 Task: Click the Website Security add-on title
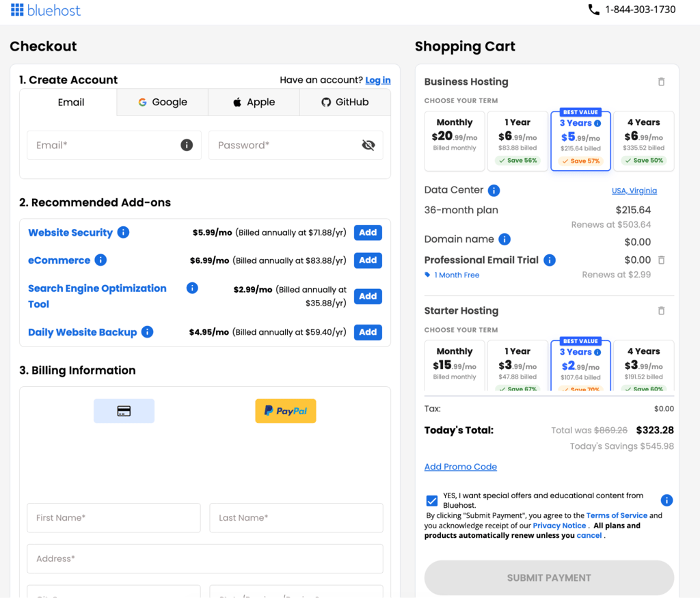(x=70, y=232)
